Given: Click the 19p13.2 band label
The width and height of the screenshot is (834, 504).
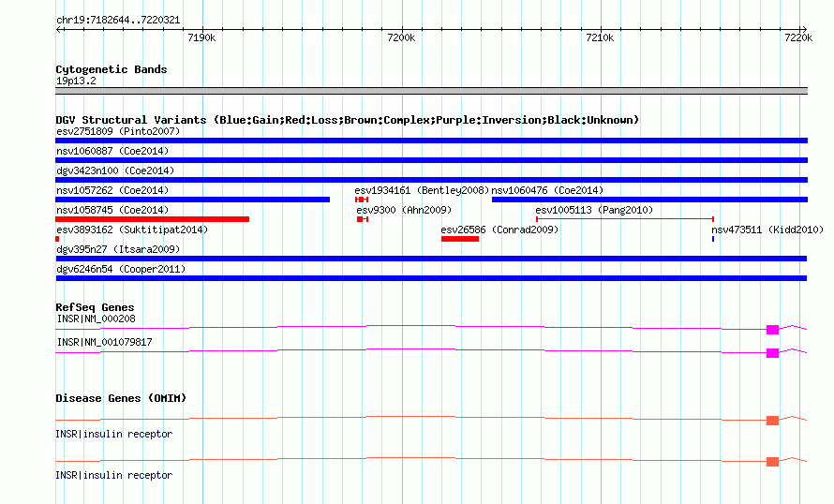Looking at the screenshot, I should pos(76,81).
